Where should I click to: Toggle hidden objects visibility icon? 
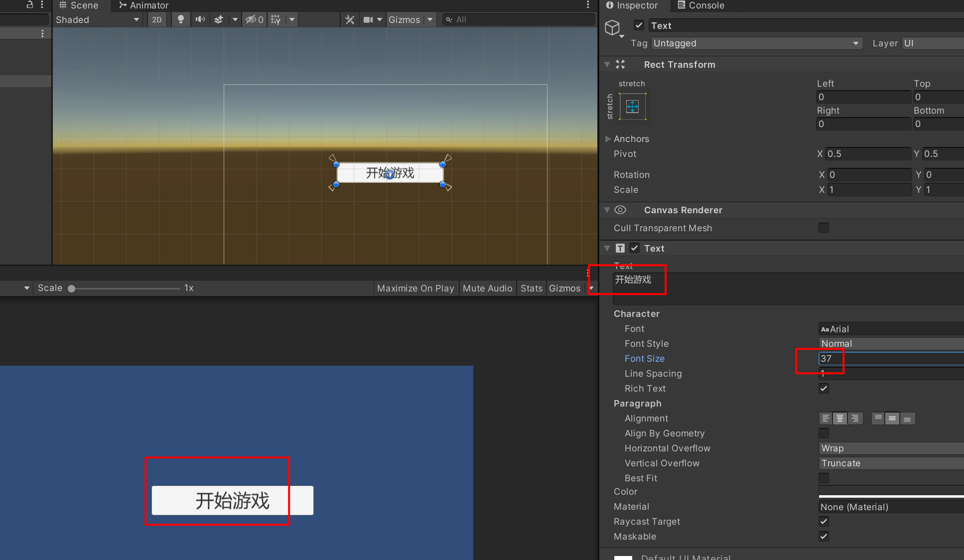(255, 20)
